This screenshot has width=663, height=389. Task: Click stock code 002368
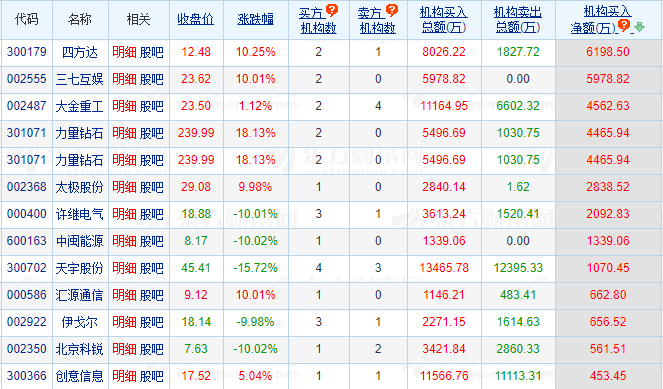[27, 187]
